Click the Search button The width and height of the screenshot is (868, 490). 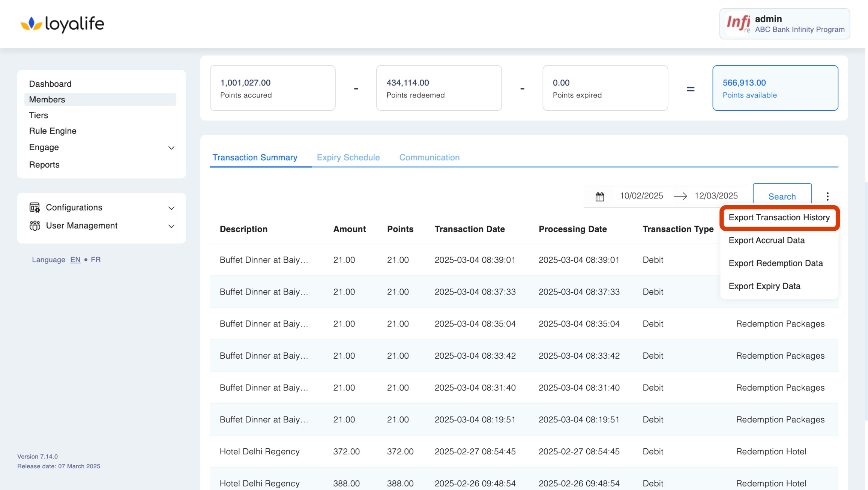coord(782,196)
